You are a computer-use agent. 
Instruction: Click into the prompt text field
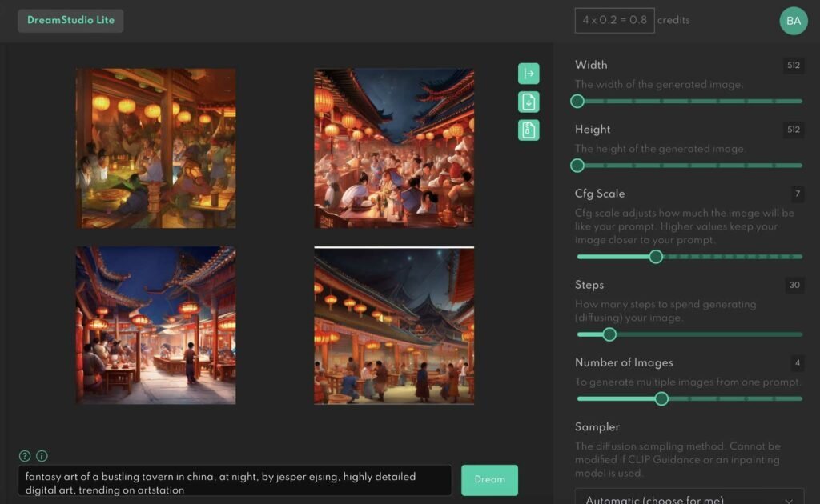[235, 482]
